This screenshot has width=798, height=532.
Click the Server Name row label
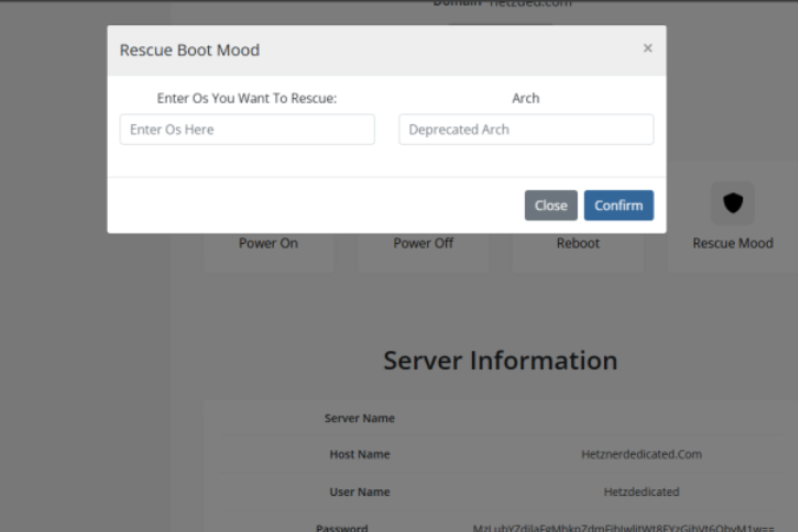coord(360,418)
